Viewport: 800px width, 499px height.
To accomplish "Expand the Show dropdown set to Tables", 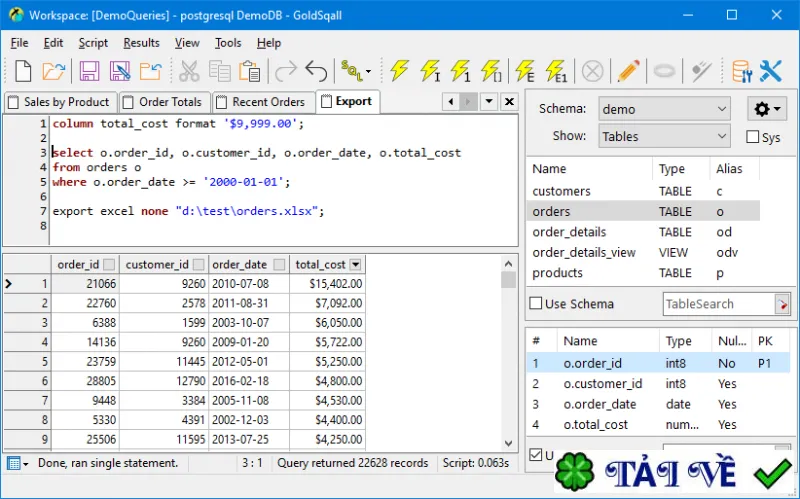I will coord(664,136).
